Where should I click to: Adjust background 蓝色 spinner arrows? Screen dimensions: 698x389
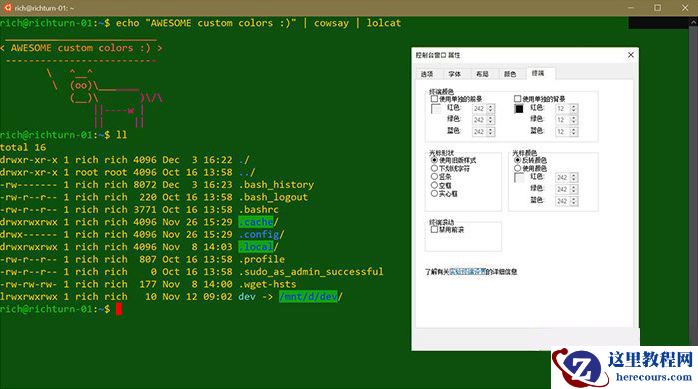pyautogui.click(x=574, y=132)
